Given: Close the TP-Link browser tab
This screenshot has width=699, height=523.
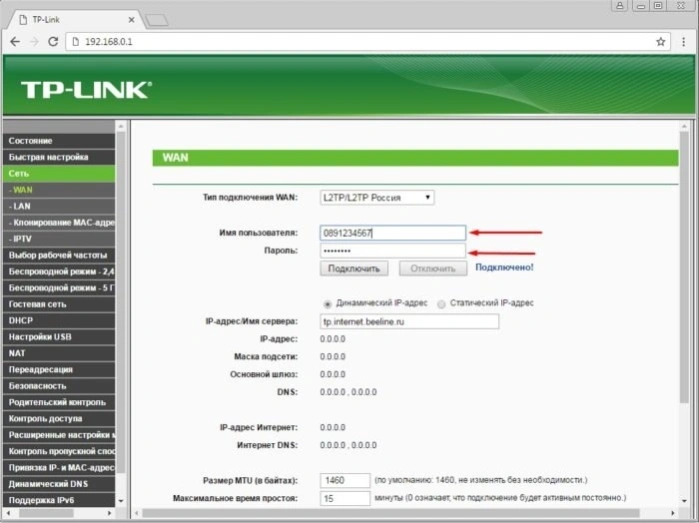Looking at the screenshot, I should (131, 20).
